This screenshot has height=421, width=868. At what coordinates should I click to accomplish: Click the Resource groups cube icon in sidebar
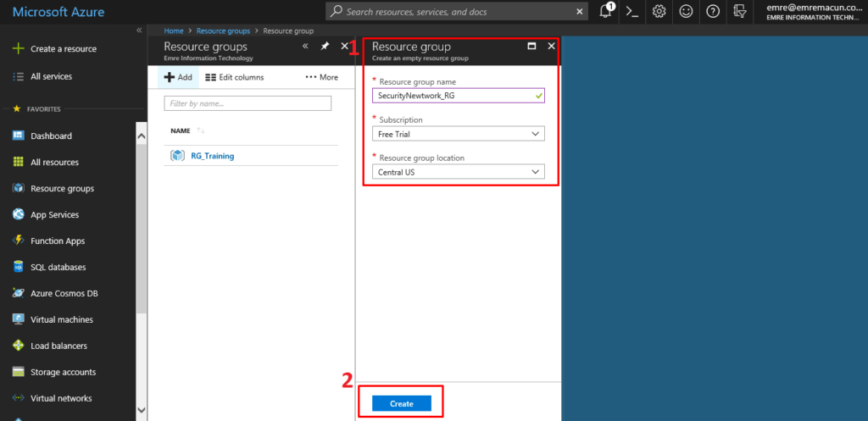(19, 188)
